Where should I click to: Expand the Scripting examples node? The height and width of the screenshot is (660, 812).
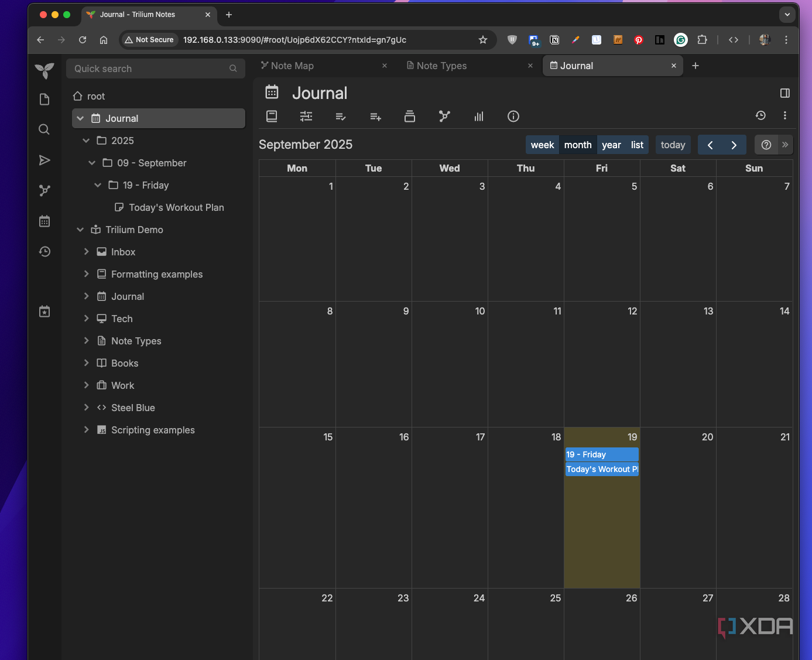coord(86,430)
